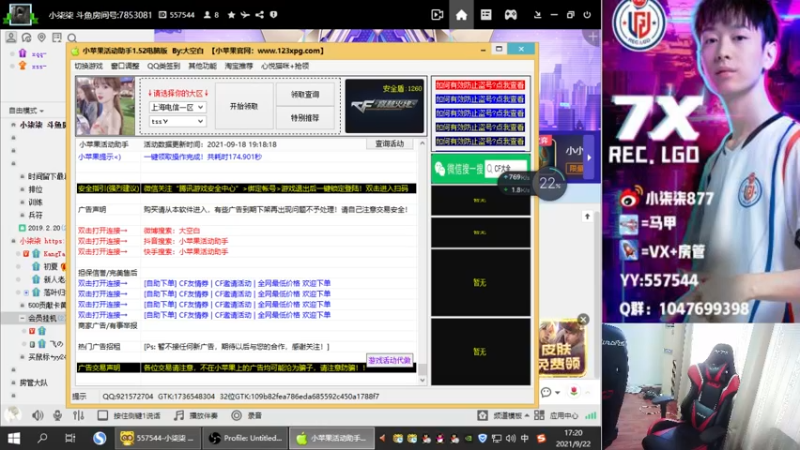Click the 开始领取 button
This screenshot has width=800, height=450.
tap(244, 106)
